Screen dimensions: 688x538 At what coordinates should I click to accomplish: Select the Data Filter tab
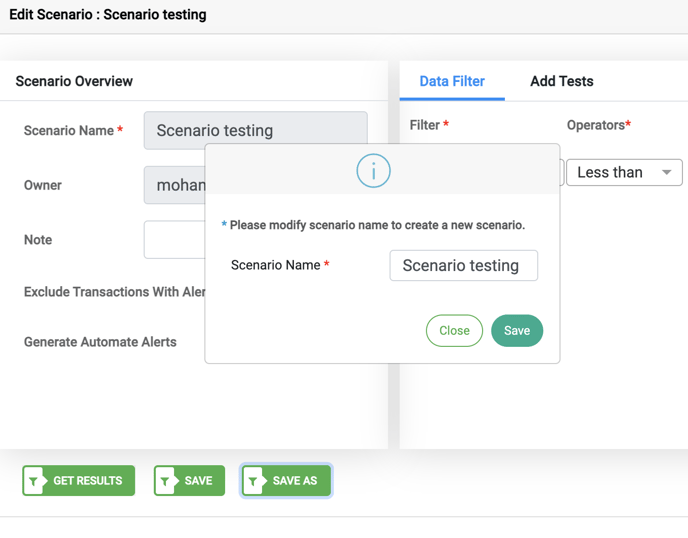[x=452, y=81]
